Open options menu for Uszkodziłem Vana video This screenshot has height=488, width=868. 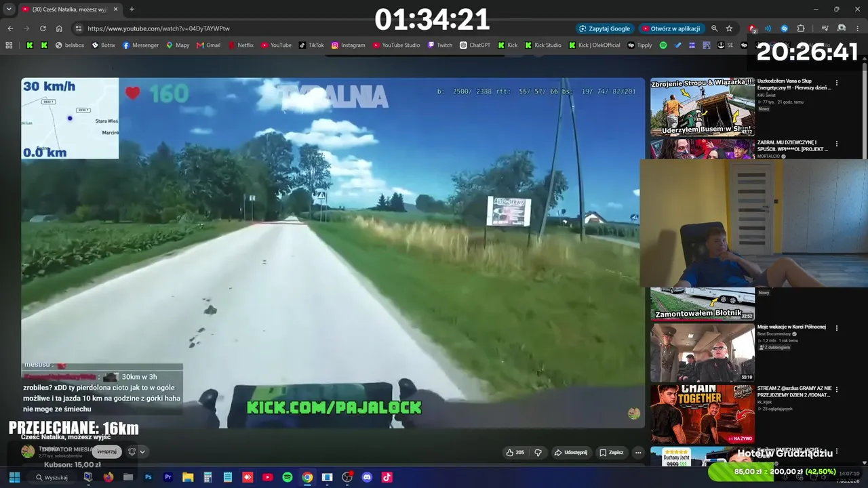tap(837, 83)
